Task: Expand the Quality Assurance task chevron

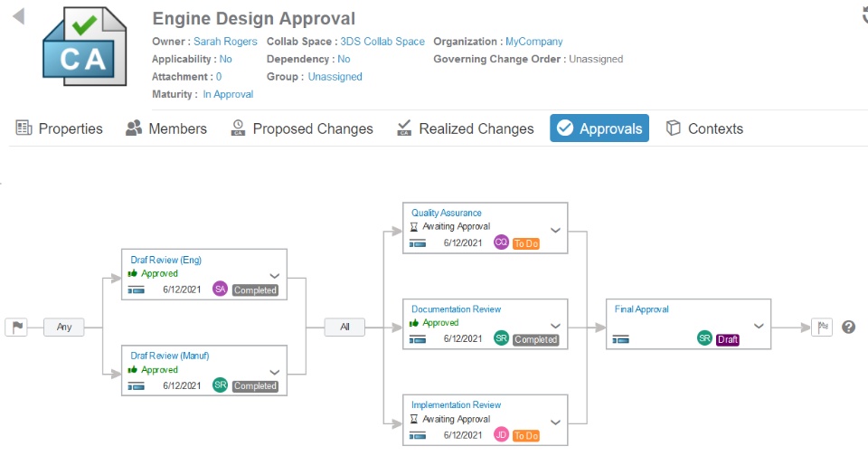Action: pyautogui.click(x=556, y=230)
